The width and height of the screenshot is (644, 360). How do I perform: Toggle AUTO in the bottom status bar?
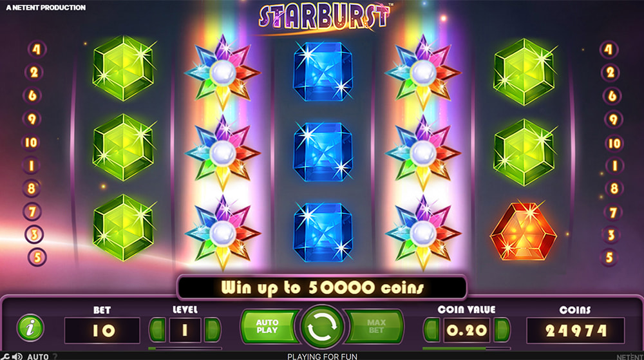(38, 356)
